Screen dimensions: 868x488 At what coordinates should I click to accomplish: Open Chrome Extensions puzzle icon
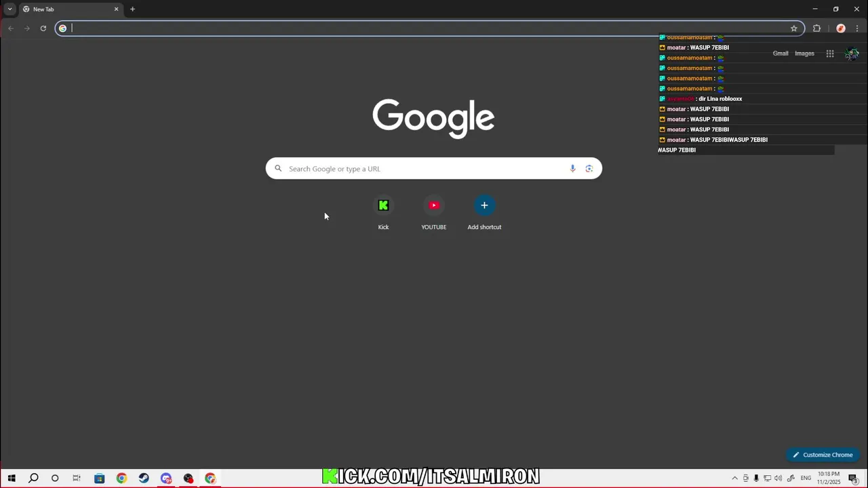pyautogui.click(x=816, y=28)
